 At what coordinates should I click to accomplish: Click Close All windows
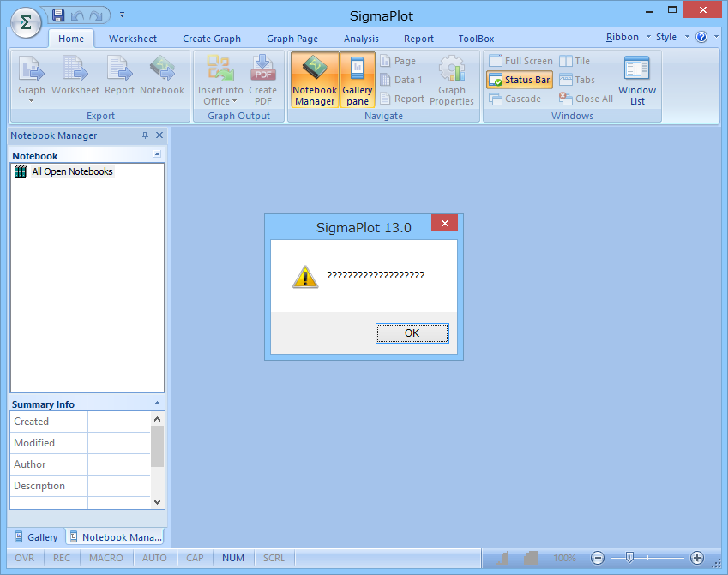point(586,99)
